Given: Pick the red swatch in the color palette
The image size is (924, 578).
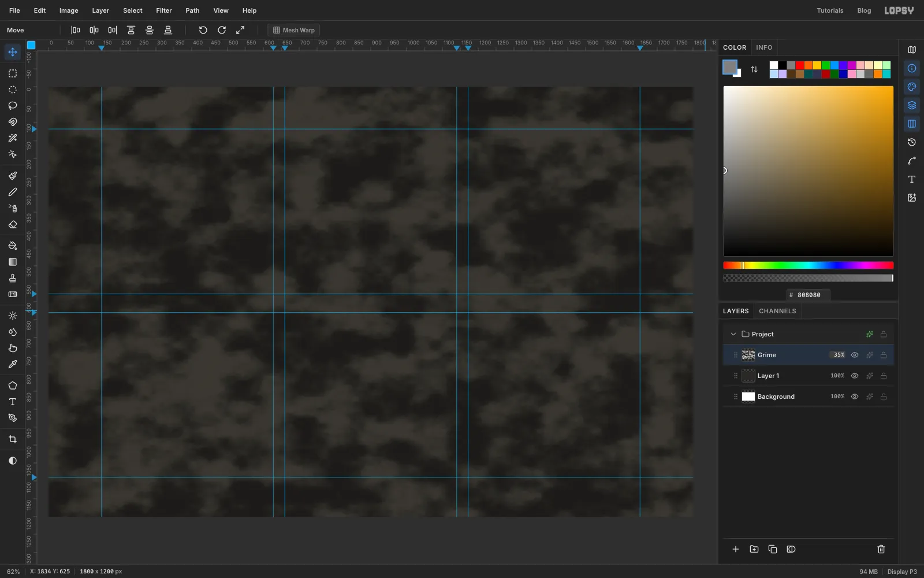Looking at the screenshot, I should tap(800, 65).
